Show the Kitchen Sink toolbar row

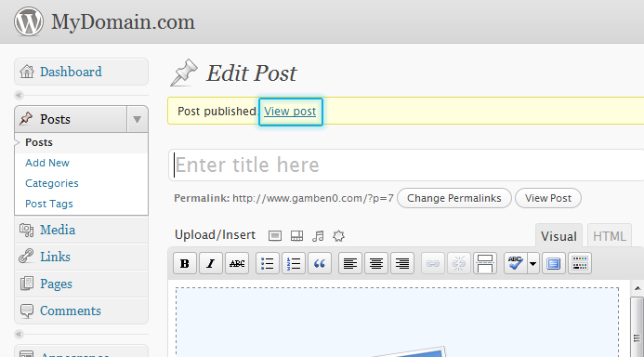580,263
